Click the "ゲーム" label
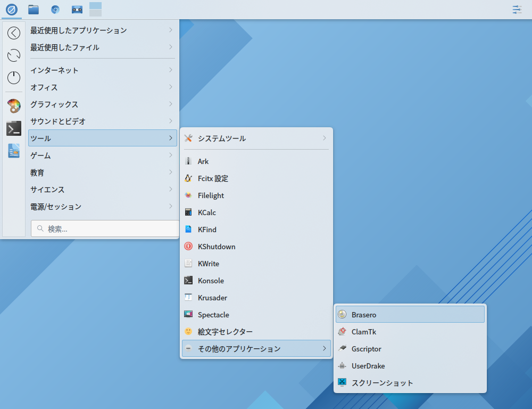 point(41,156)
